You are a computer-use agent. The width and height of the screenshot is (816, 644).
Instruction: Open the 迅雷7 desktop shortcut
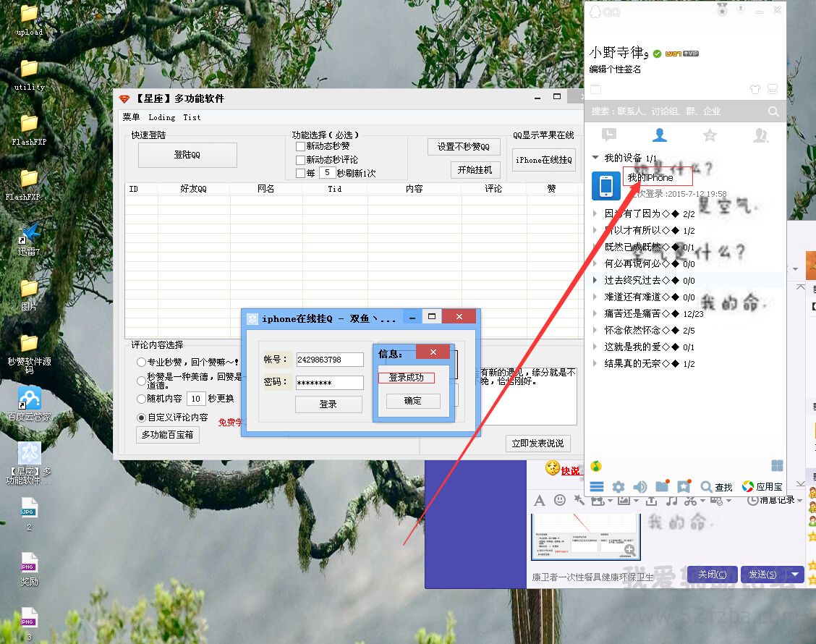tap(29, 240)
